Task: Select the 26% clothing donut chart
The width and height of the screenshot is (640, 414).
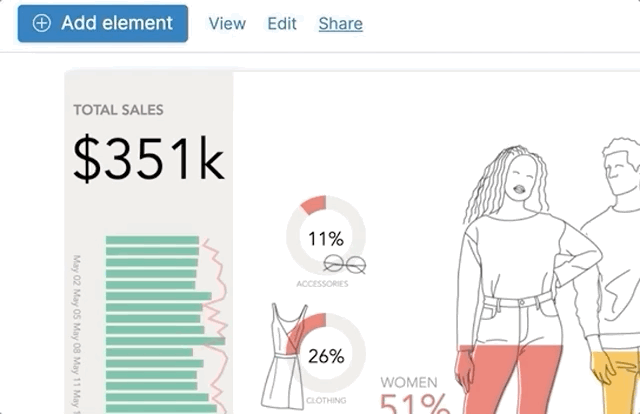Action: (325, 354)
